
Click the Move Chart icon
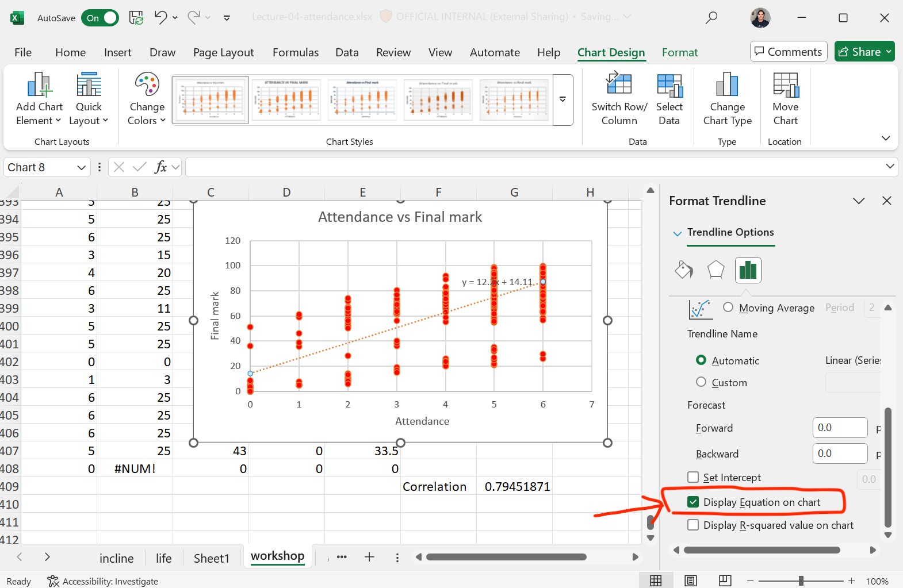pyautogui.click(x=785, y=86)
